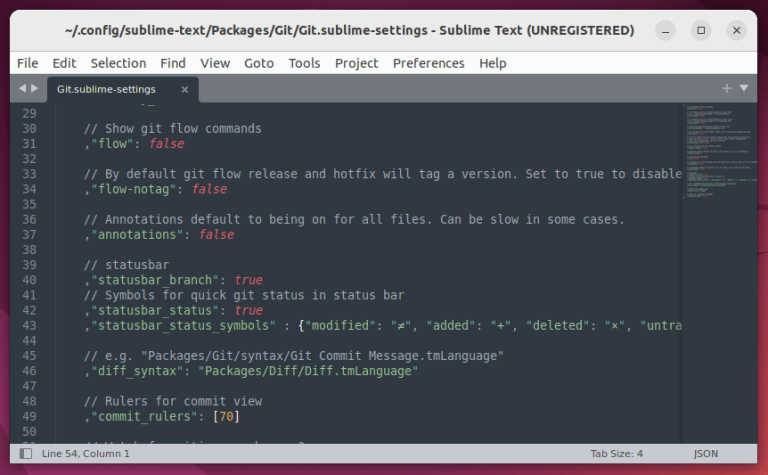
Task: Open the JSON syntax selector
Action: point(705,454)
